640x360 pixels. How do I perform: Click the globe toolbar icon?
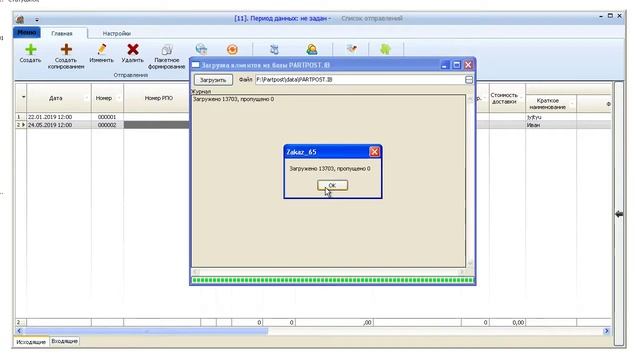tap(201, 50)
